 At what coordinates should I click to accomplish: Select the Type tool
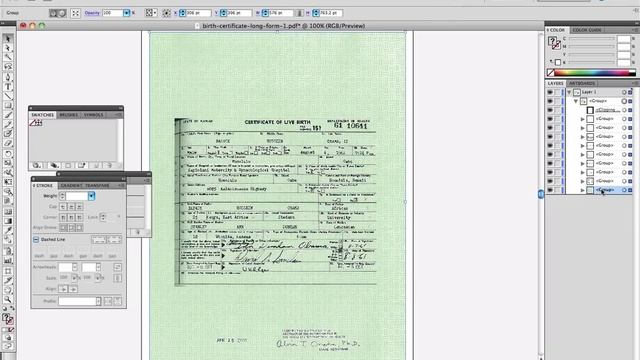[x=8, y=87]
